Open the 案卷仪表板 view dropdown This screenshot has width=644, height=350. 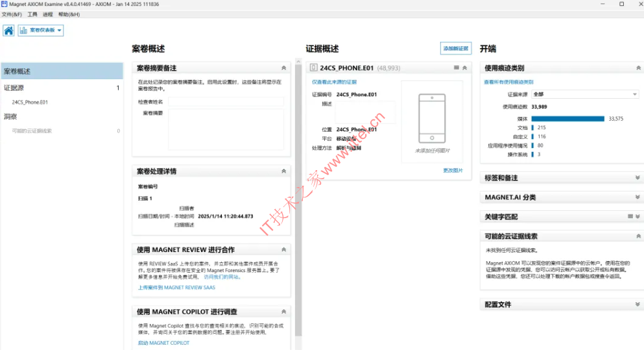pos(41,31)
